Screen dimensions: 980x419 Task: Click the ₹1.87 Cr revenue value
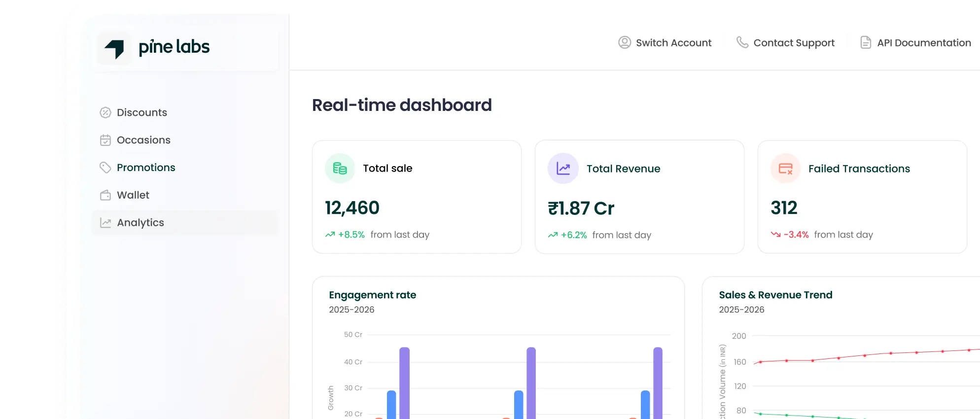click(581, 209)
